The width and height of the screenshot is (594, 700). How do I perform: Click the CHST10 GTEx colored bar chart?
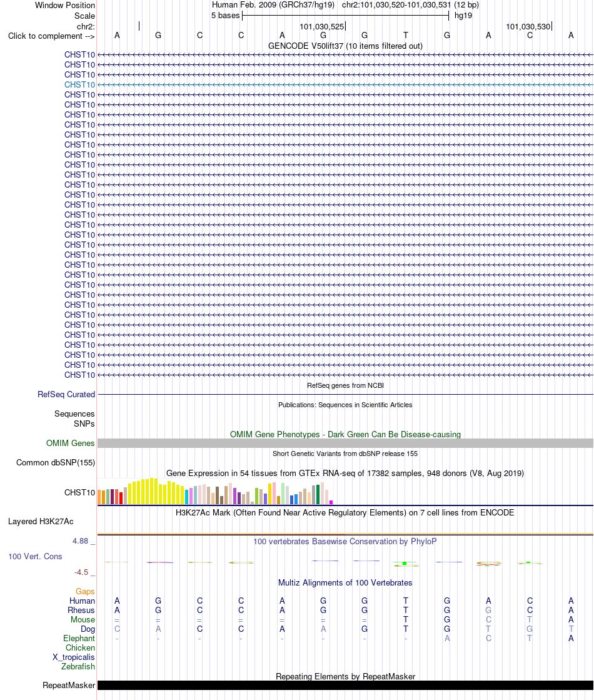click(x=215, y=491)
